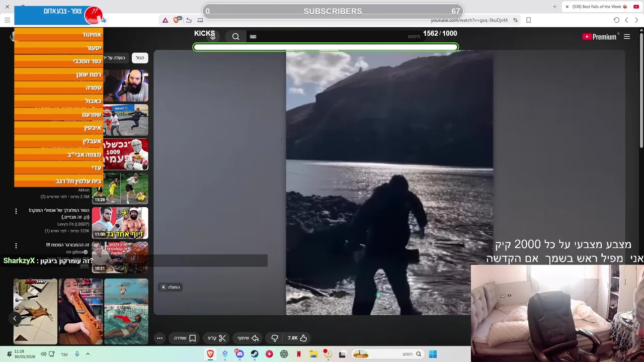644x362 pixels.
Task: Open ChatGPT app in the taskbar
Action: [284, 354]
